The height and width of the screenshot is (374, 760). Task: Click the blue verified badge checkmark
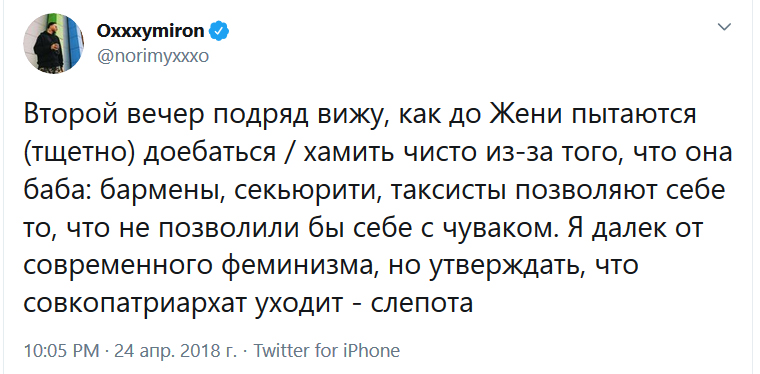[219, 31]
